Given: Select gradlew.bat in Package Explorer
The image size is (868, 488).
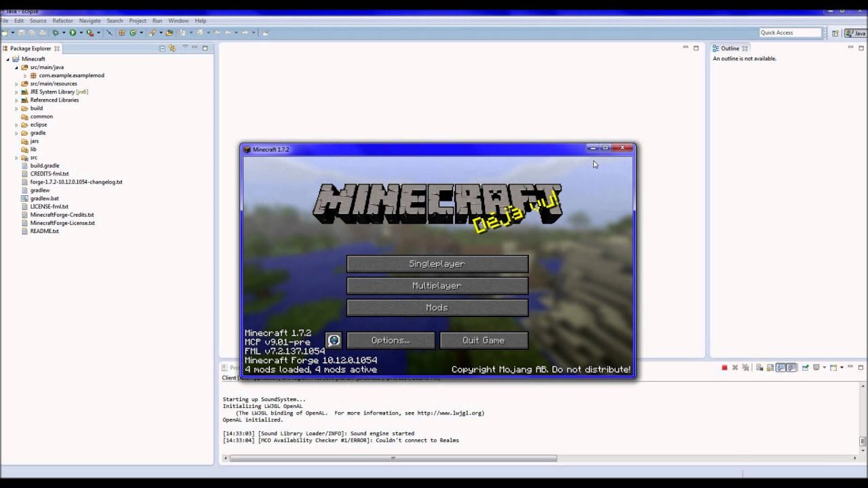Looking at the screenshot, I should 44,198.
